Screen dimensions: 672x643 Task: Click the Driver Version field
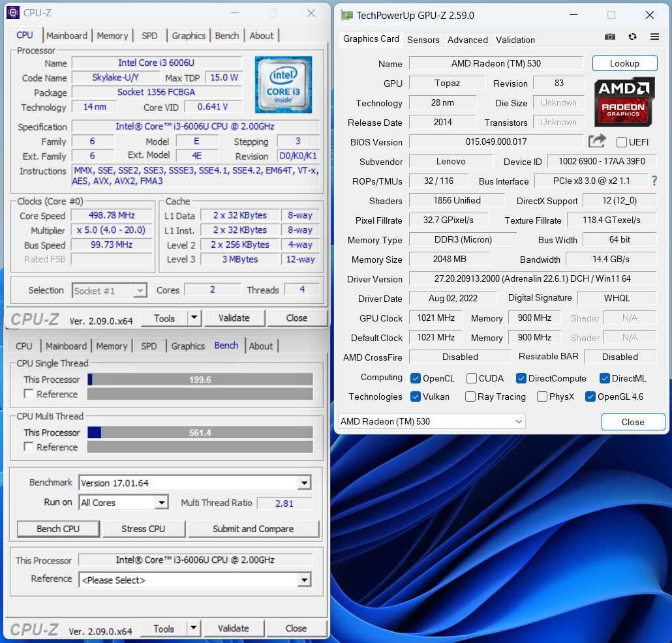click(x=532, y=278)
